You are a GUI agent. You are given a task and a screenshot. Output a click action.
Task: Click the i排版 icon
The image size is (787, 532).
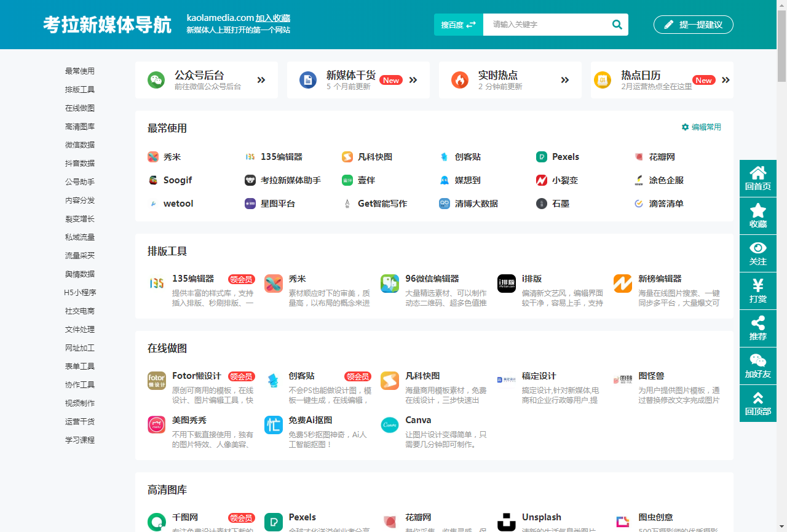coord(507,284)
